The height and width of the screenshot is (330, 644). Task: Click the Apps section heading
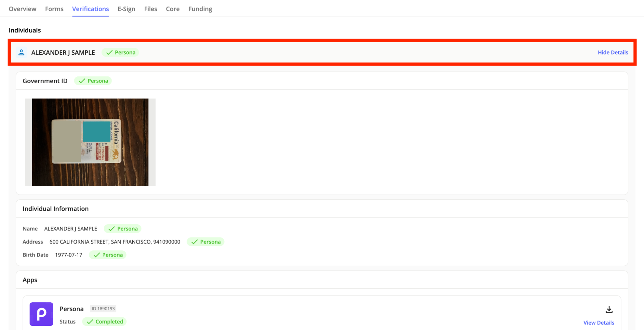coord(30,280)
